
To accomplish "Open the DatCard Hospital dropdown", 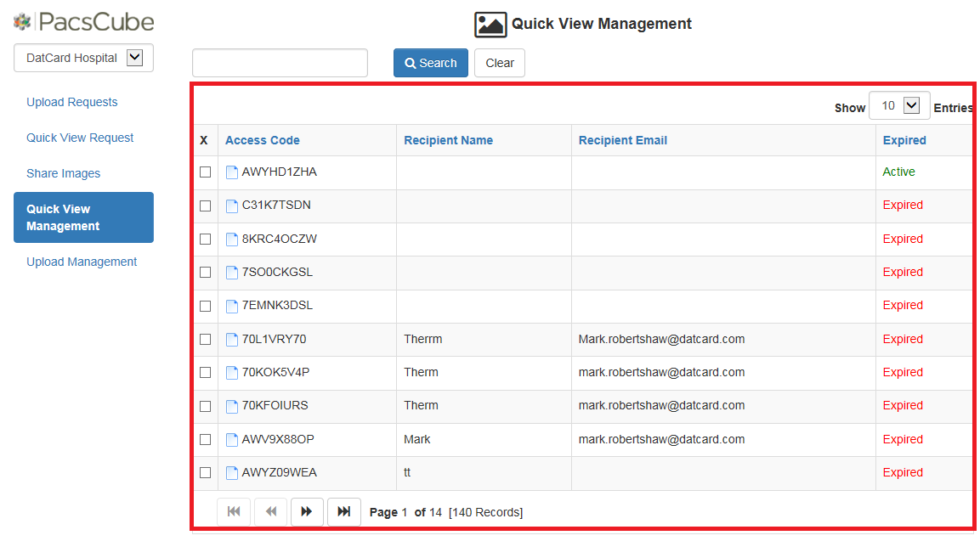I will [84, 58].
